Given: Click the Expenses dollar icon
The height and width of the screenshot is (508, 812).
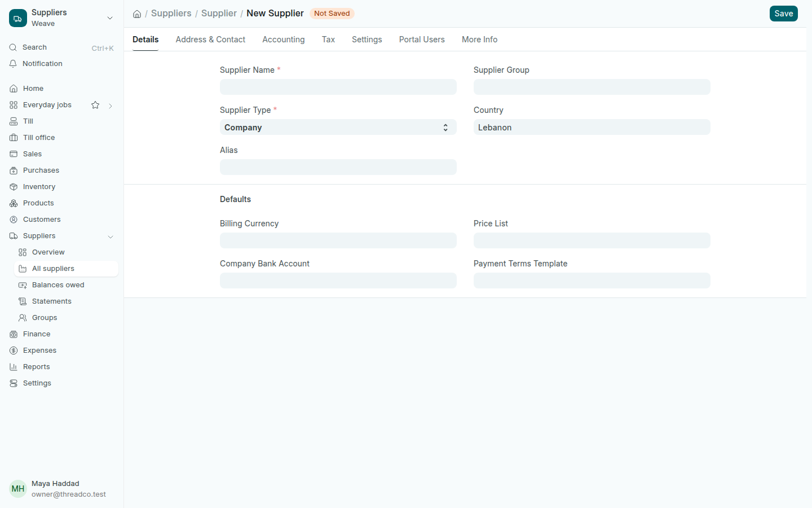Looking at the screenshot, I should click(14, 351).
